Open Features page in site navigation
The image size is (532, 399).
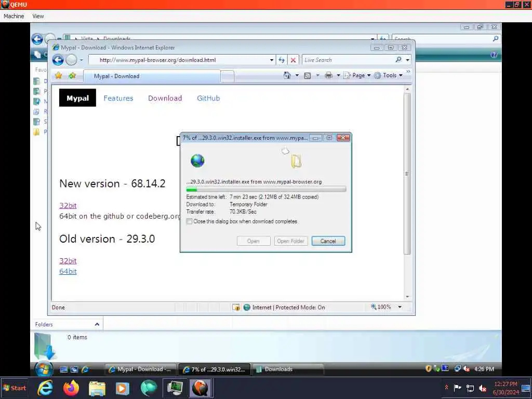pyautogui.click(x=118, y=98)
